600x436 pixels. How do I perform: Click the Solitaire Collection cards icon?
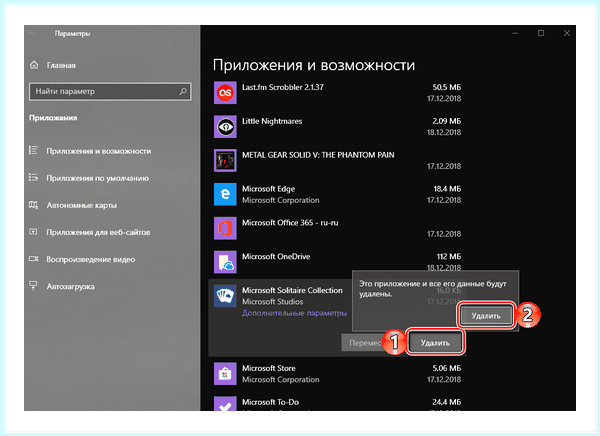[x=225, y=296]
